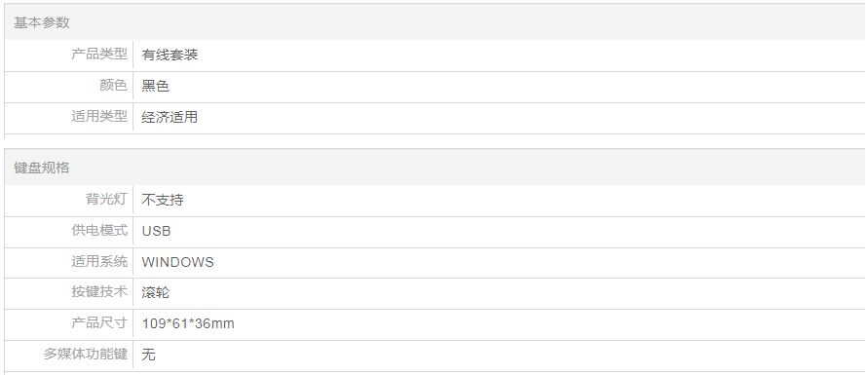Click the 109*61*36mm dimension value
The image size is (868, 375).
[188, 323]
